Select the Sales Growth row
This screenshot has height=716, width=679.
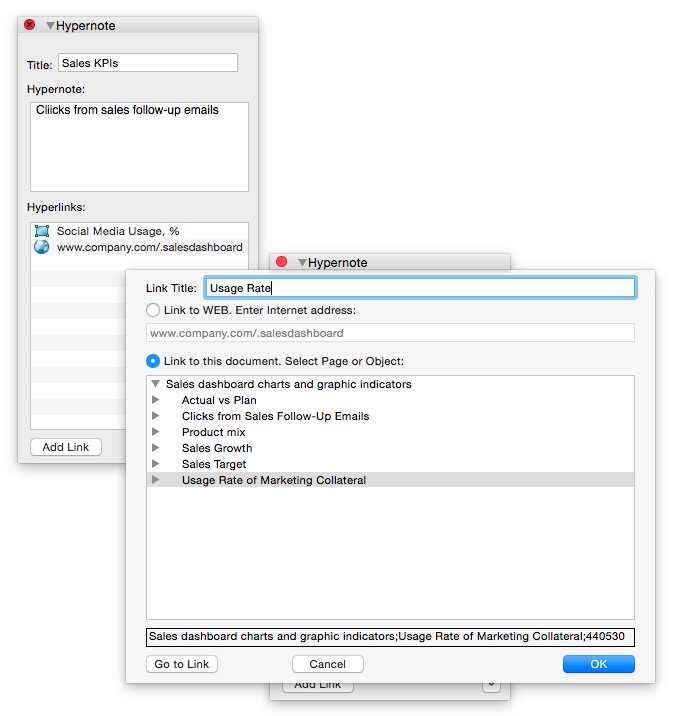[390, 448]
